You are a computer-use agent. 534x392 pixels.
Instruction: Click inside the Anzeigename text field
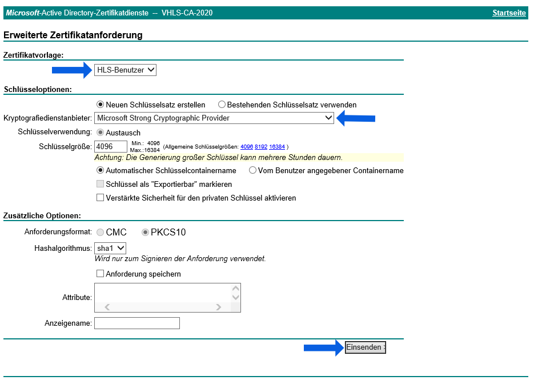point(136,323)
